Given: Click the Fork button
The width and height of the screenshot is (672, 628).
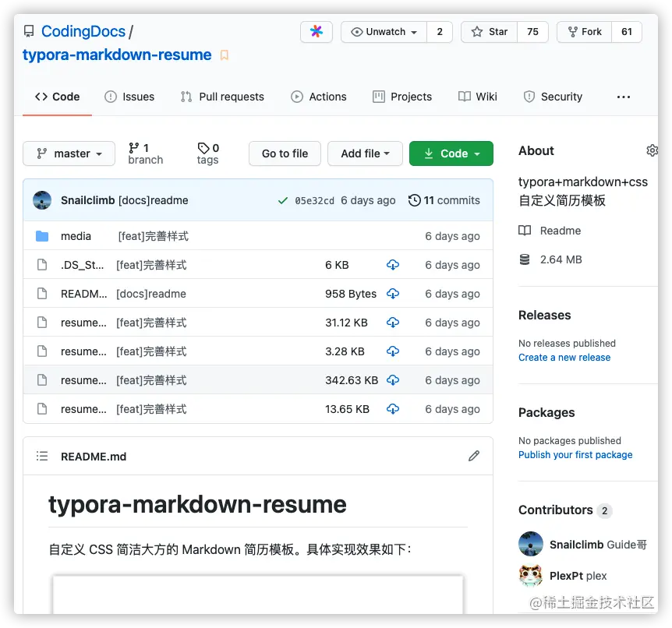Looking at the screenshot, I should pyautogui.click(x=585, y=32).
